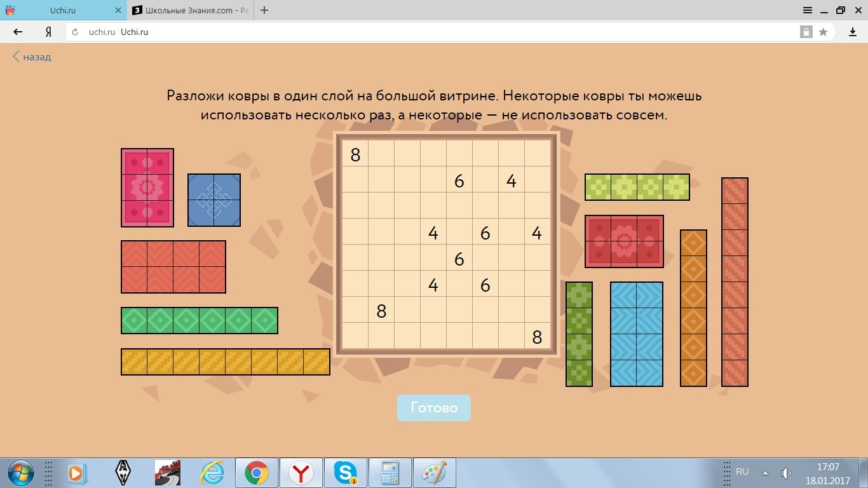Image resolution: width=868 pixels, height=488 pixels.
Task: Click the grid cell with 8 top-left
Action: coord(355,154)
